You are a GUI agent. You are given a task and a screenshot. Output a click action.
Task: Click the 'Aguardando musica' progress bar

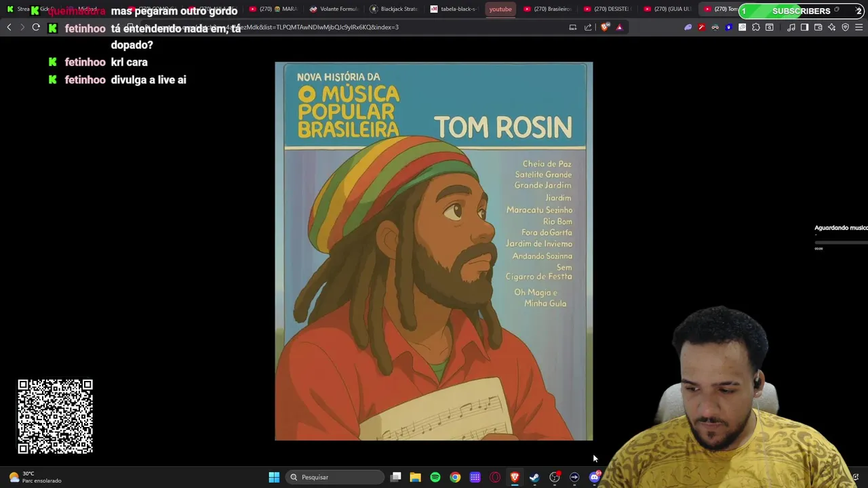tap(841, 242)
